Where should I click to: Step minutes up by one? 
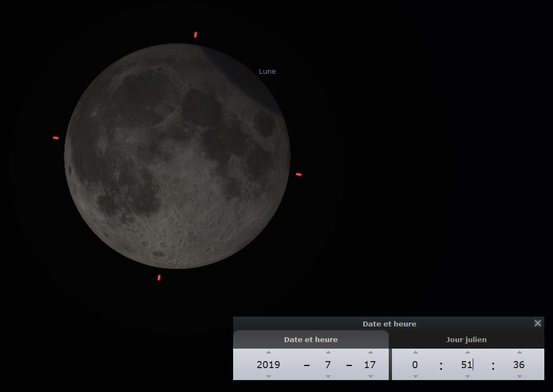[x=467, y=352]
